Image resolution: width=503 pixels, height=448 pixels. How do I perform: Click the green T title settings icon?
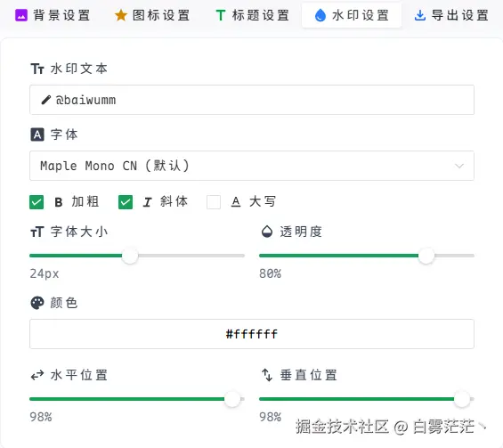[221, 15]
